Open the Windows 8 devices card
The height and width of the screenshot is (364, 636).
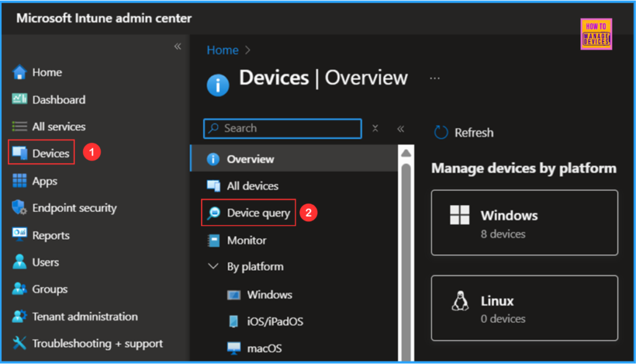point(524,222)
